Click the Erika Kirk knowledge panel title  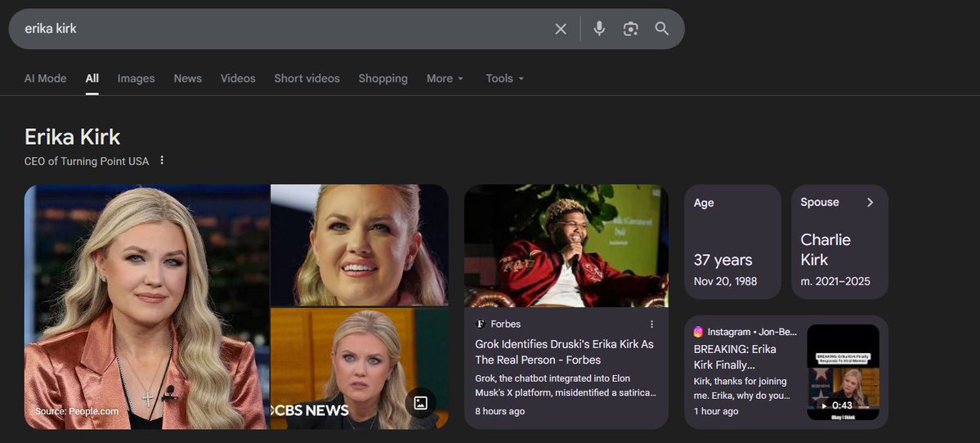pyautogui.click(x=72, y=136)
